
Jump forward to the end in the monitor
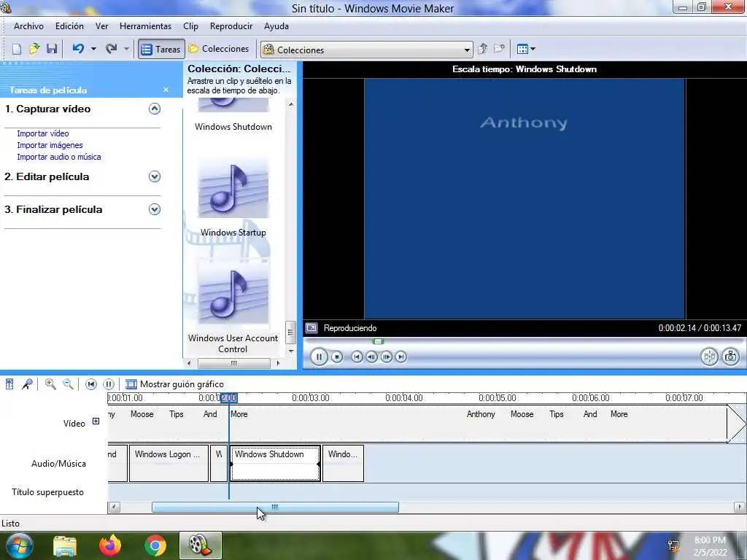401,357
